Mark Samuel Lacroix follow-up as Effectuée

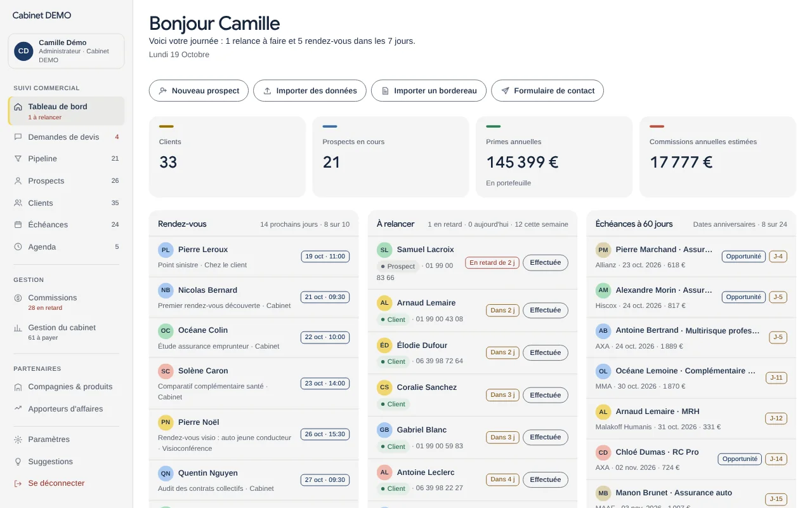point(546,262)
